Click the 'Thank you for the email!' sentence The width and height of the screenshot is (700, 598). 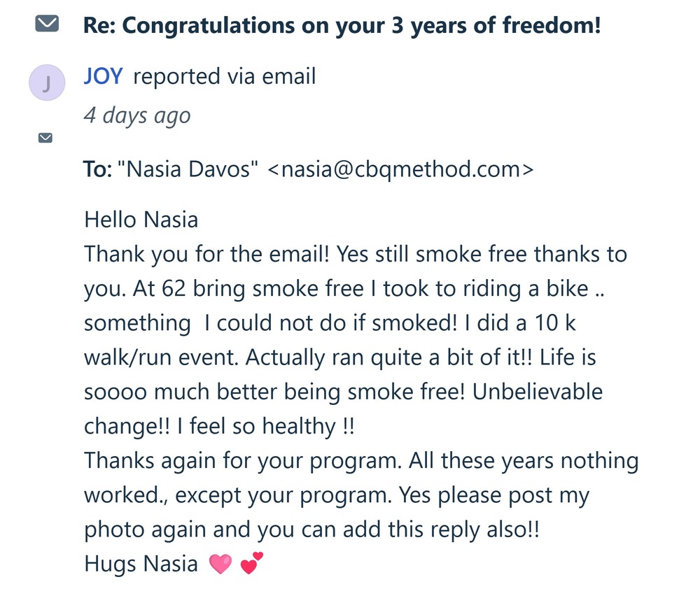(x=207, y=254)
